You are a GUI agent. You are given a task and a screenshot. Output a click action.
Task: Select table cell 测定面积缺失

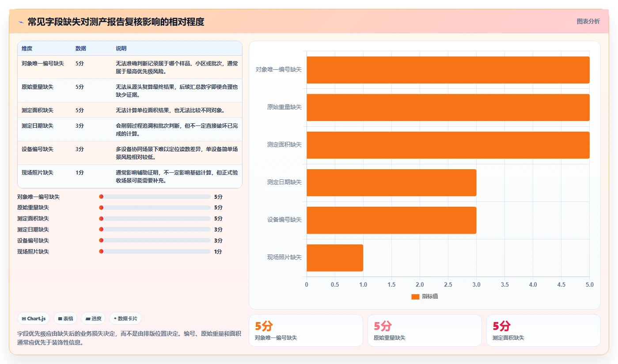(x=38, y=110)
